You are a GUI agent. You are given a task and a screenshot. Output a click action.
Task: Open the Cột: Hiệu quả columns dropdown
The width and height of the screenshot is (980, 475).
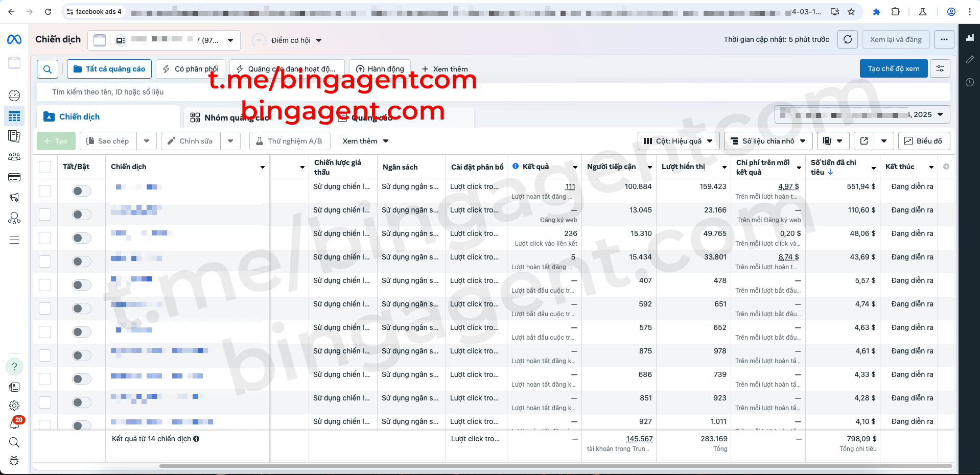[x=679, y=141]
